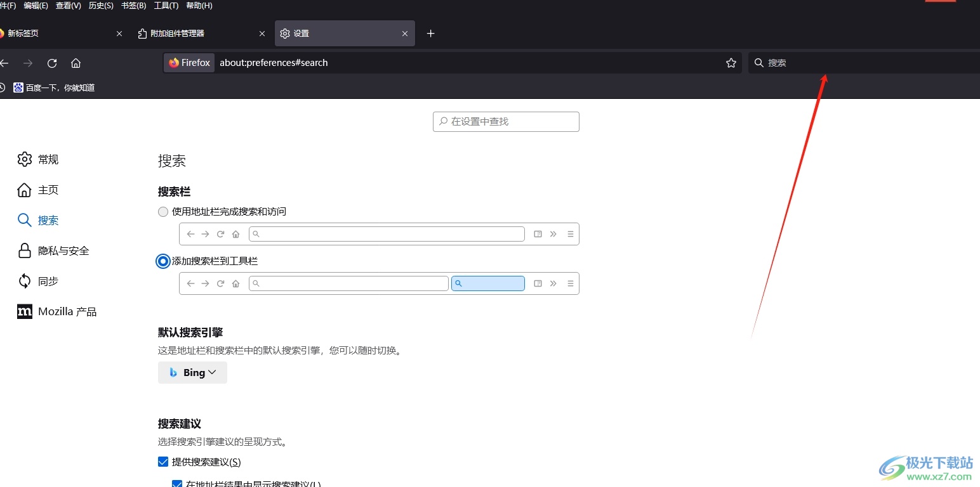Click the toolbar 搜索 search field
The image size is (980, 487).
tap(863, 63)
